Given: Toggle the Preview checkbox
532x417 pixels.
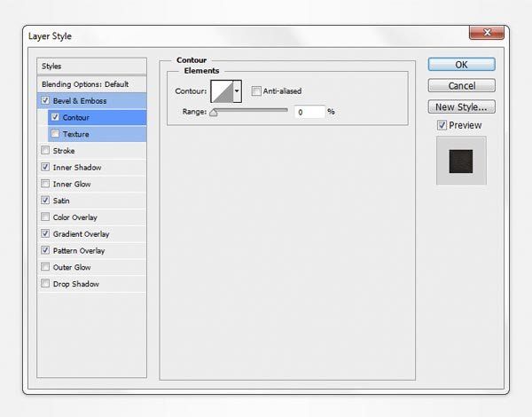Looking at the screenshot, I should point(442,125).
